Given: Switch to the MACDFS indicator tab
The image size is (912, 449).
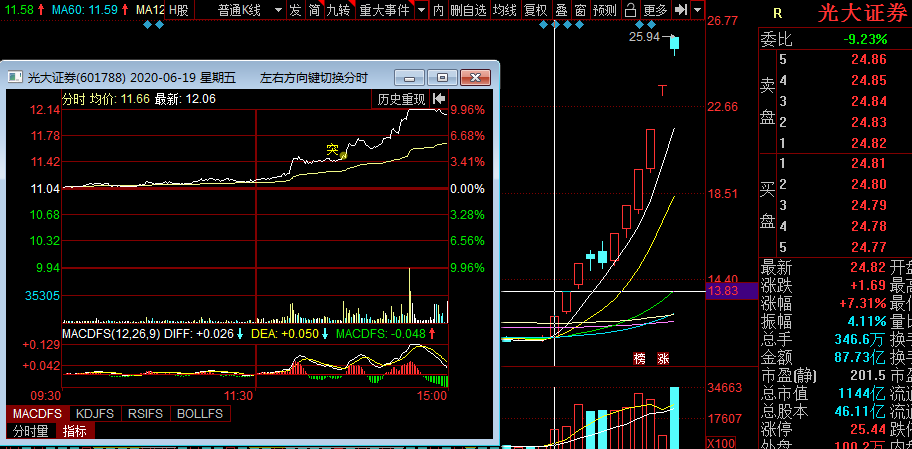Looking at the screenshot, I should click(x=38, y=414).
